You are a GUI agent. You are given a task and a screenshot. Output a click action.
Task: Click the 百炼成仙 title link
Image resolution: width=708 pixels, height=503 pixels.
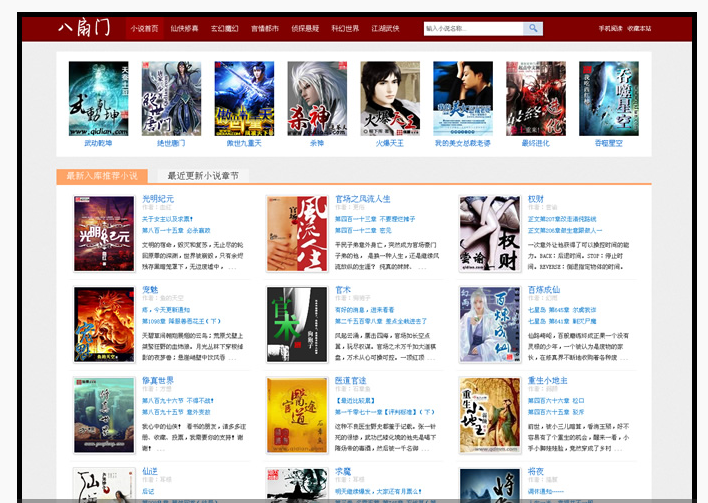[544, 289]
